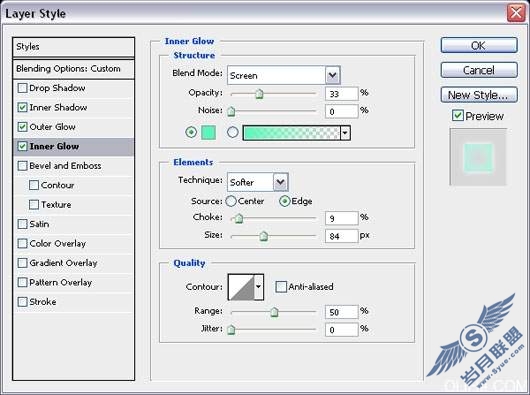Click the Choke slider handle
The width and height of the screenshot is (530, 395).
239,218
